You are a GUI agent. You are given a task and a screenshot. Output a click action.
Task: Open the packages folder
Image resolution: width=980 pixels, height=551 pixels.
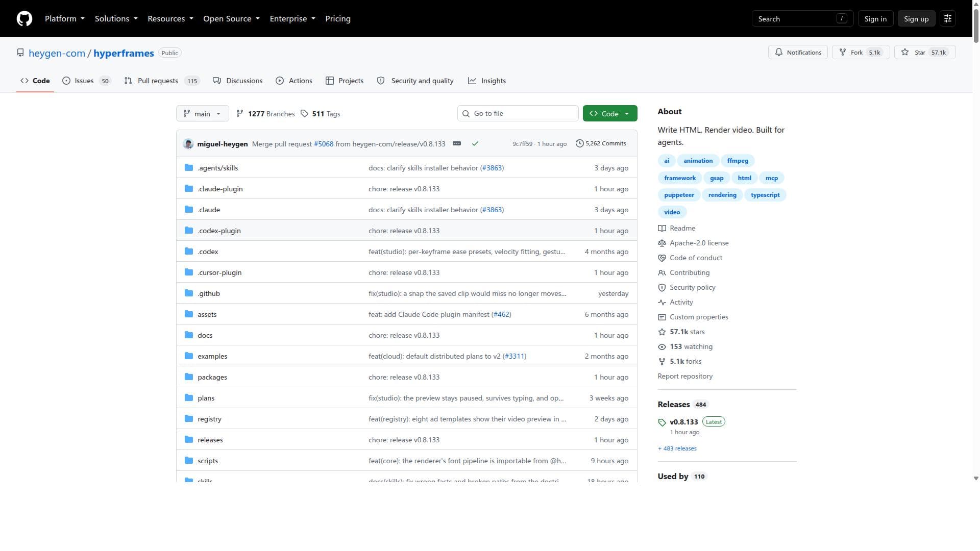212,377
